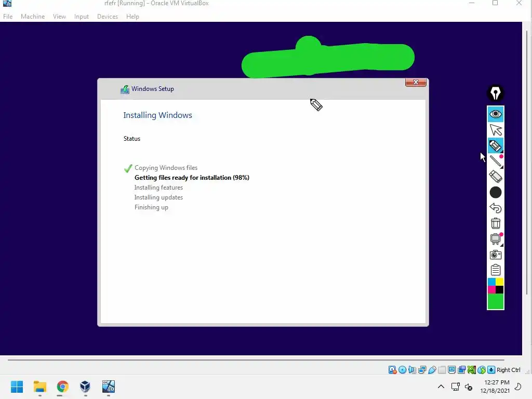Open Google Chrome from the taskbar
The height and width of the screenshot is (399, 532).
62,387
